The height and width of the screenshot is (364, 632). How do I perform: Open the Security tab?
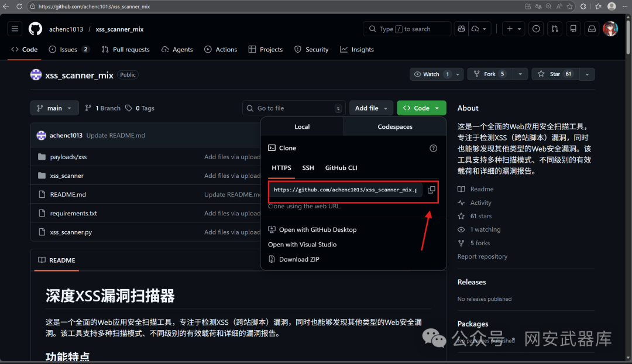coord(311,50)
